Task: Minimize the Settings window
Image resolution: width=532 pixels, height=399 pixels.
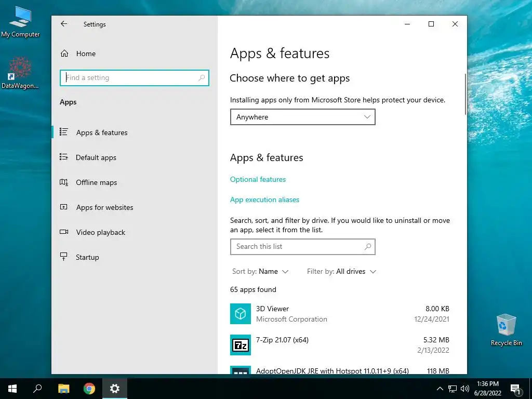Action: [x=407, y=24]
